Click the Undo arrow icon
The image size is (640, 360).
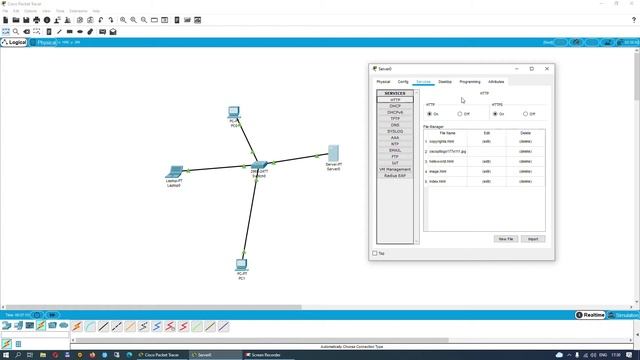(x=101, y=20)
